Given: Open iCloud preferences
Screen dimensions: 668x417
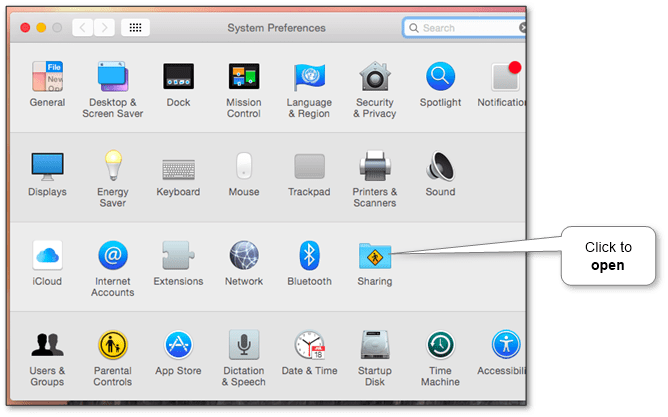Looking at the screenshot, I should coord(47,256).
